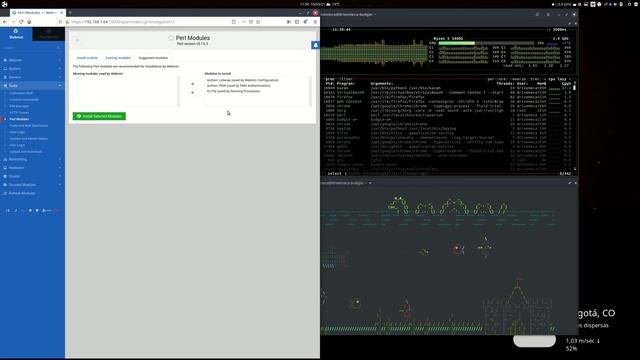
Task: Open Command Shell under Tools
Action: 21,93
